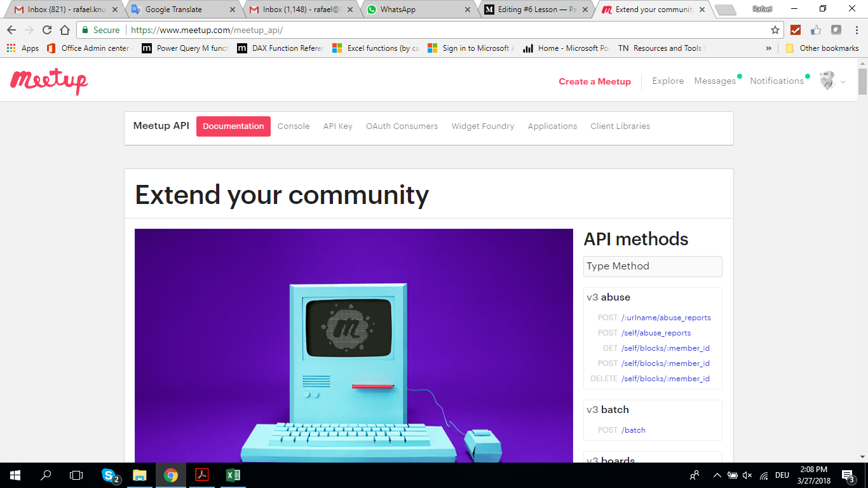Viewport: 868px width, 488px height.
Task: Open Notifications in the Meetup header
Action: 777,81
